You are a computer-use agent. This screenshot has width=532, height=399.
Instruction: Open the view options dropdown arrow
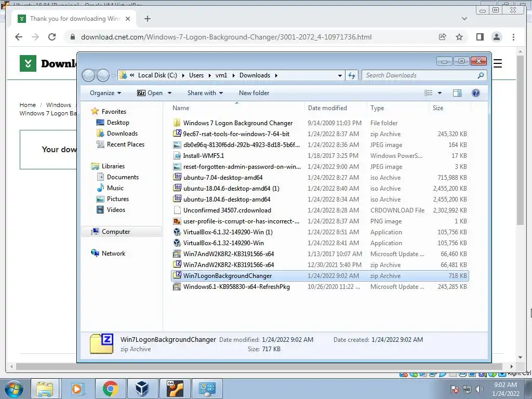[x=440, y=93]
